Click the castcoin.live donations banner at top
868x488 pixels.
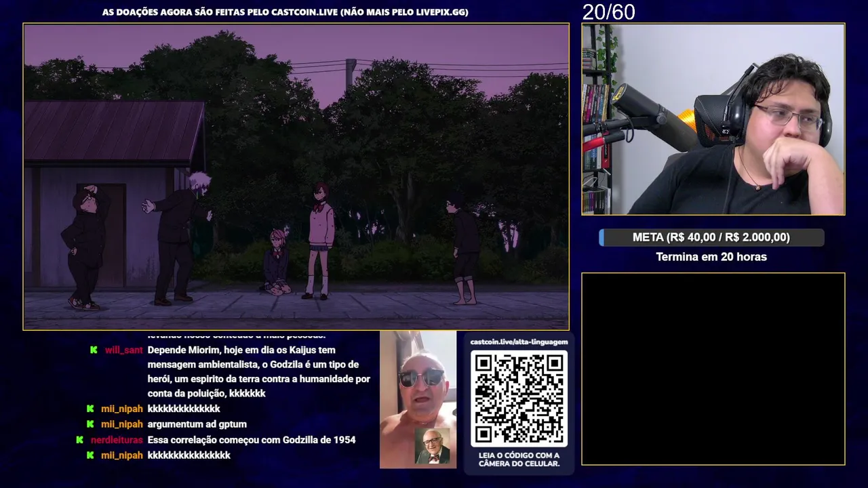pyautogui.click(x=285, y=12)
